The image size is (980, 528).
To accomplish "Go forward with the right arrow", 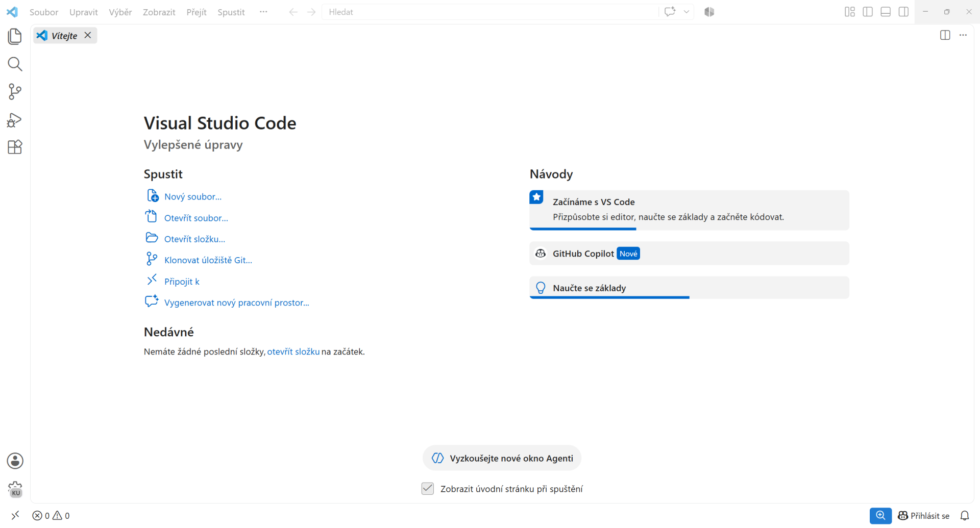I will [311, 12].
